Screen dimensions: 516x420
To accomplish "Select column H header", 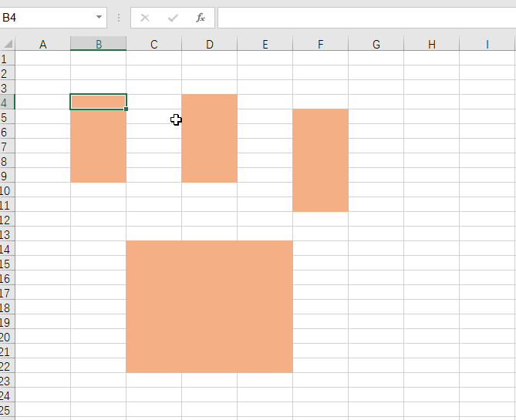I will (431, 44).
